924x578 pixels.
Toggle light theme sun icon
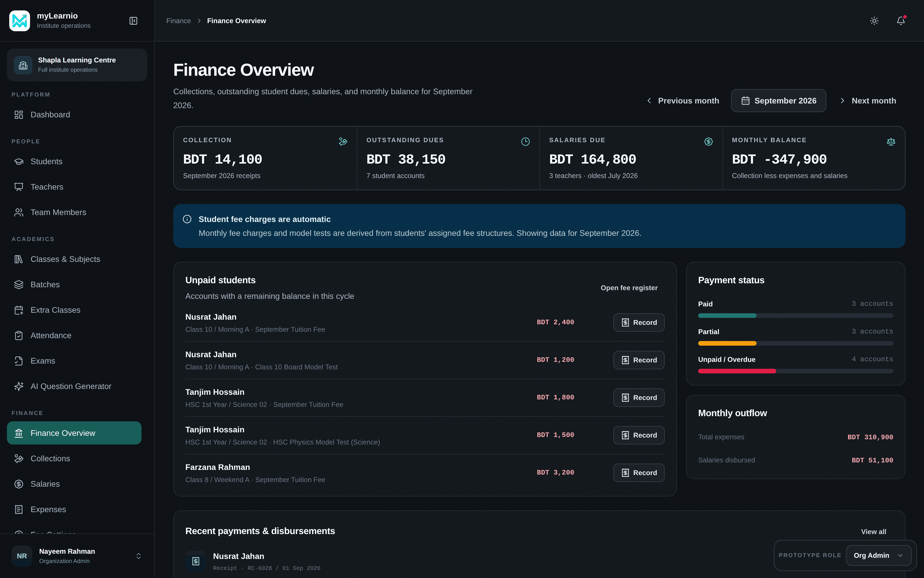point(874,21)
